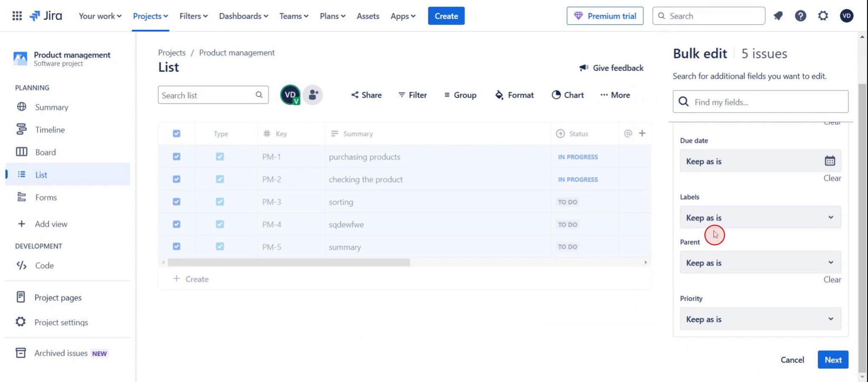The width and height of the screenshot is (868, 382).
Task: Open Jira settings gear
Action: 823,16
